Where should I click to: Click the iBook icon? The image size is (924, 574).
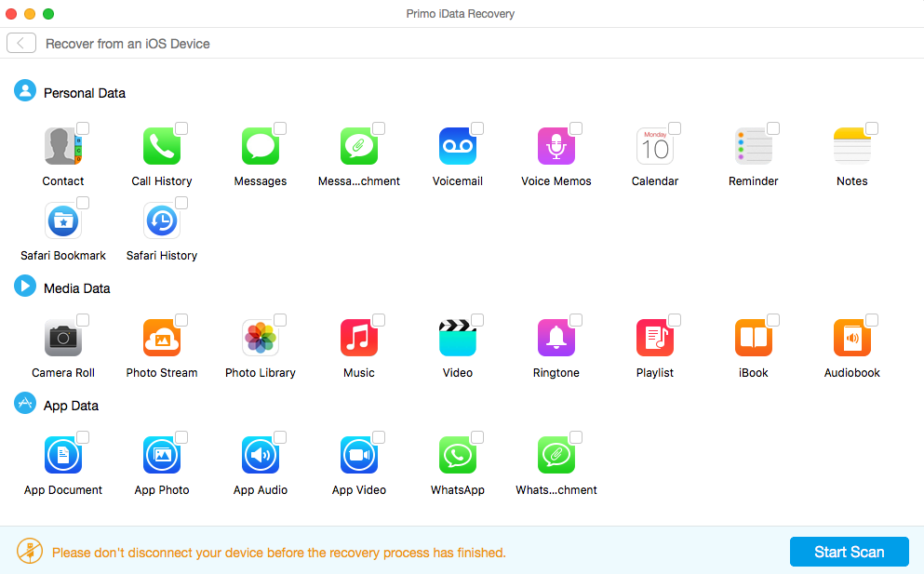click(753, 338)
